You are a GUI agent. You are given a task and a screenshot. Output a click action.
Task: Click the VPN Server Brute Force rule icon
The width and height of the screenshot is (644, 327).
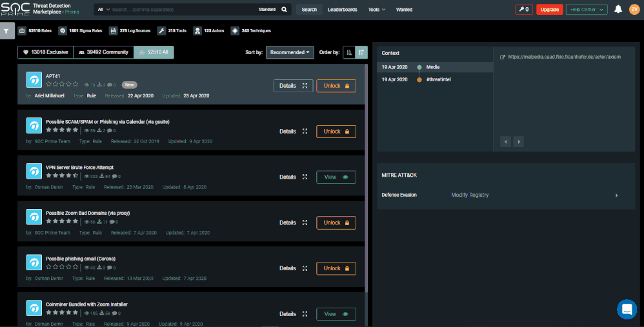tap(34, 171)
